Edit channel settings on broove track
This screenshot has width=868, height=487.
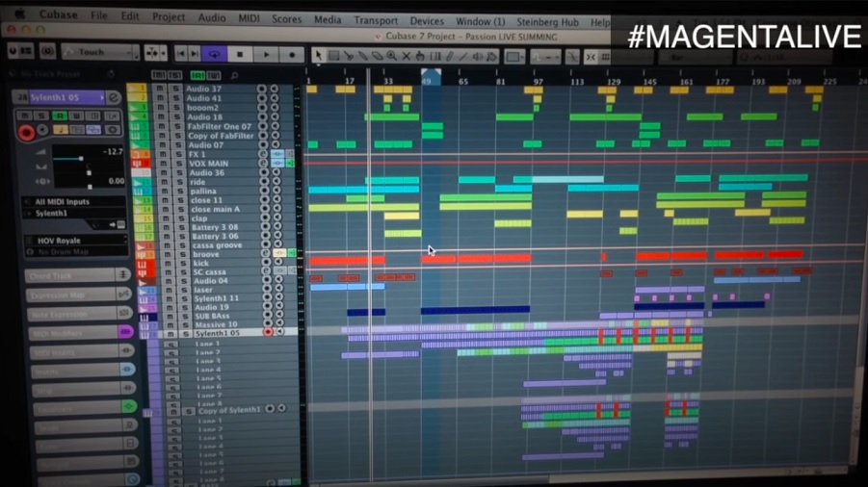(266, 254)
